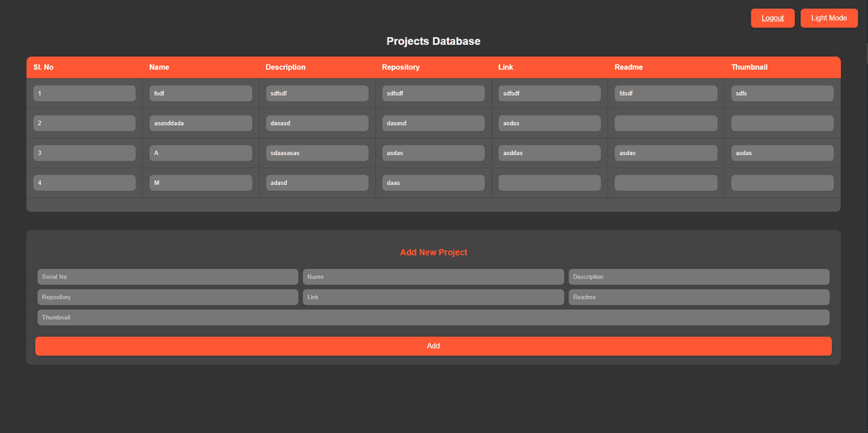868x433 pixels.
Task: Edit the name cell containing fsdf
Action: 201,94
